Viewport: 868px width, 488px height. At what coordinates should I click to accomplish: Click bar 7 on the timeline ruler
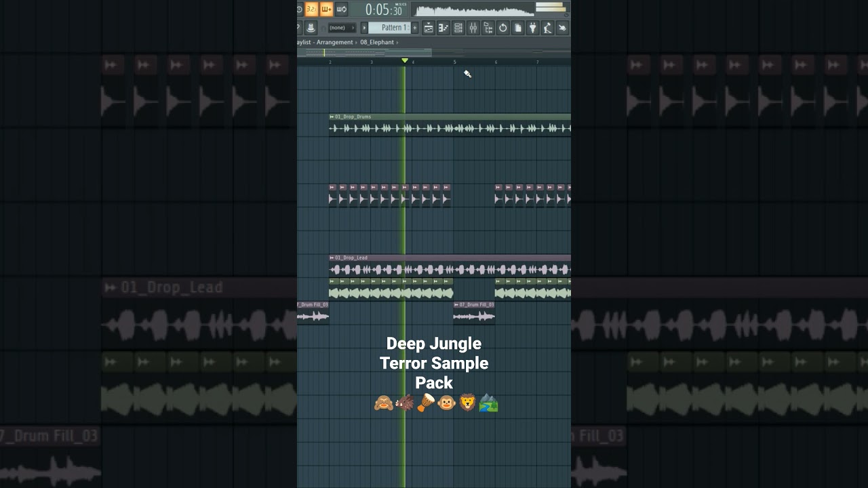point(538,62)
